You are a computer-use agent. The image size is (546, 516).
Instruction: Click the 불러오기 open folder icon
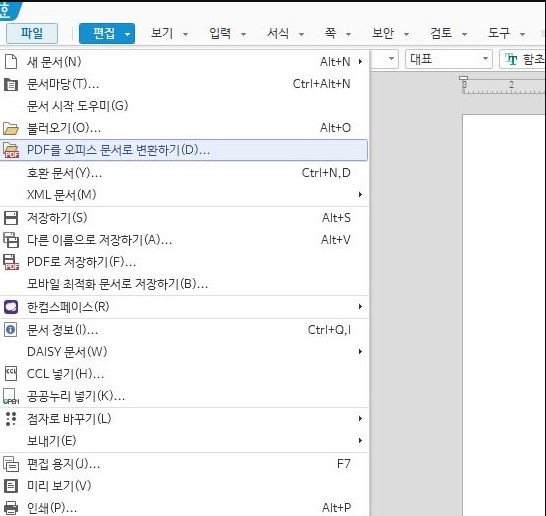coord(11,128)
